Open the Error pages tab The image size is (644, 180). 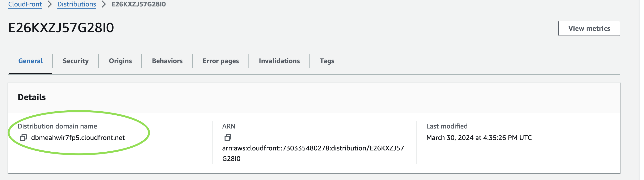[x=220, y=61]
